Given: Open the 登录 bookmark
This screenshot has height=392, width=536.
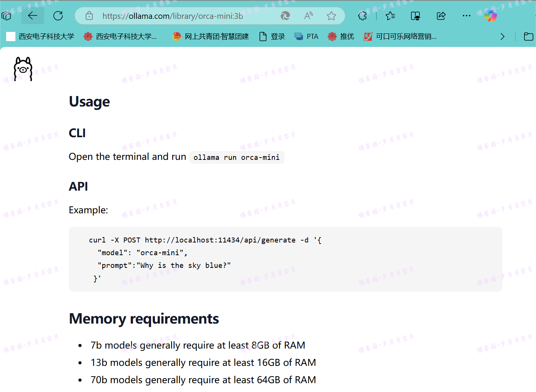Looking at the screenshot, I should (x=272, y=37).
